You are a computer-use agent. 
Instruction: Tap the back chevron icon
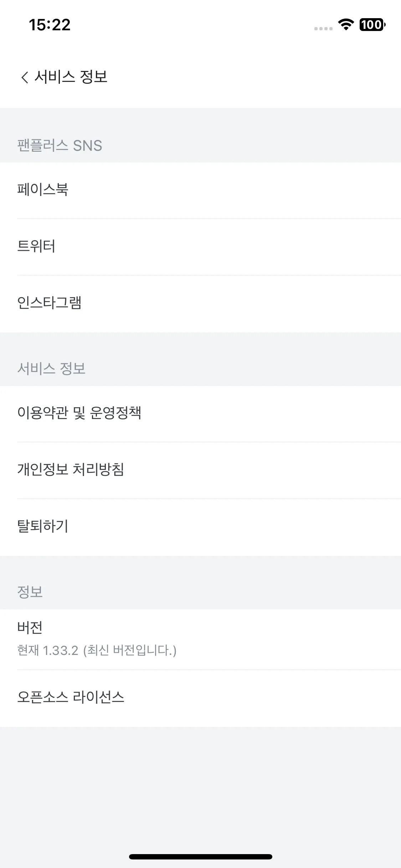pyautogui.click(x=24, y=77)
